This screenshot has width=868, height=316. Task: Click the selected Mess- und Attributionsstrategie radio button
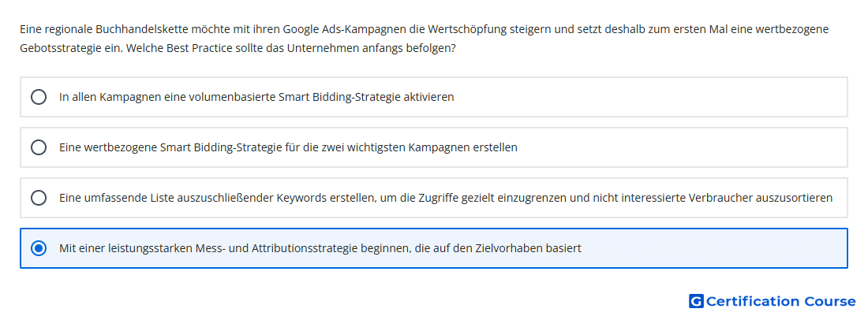[x=39, y=248]
